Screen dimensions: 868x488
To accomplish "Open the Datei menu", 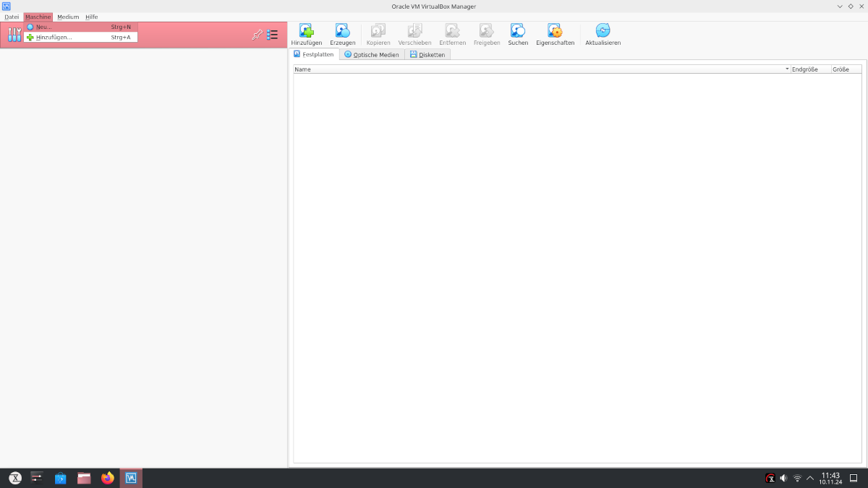I will click(12, 17).
